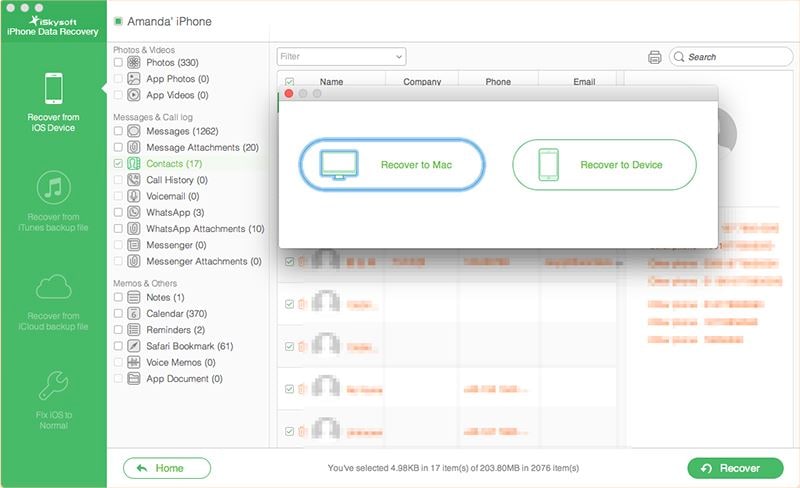
Task: Select Messenger (0) category
Action: click(176, 245)
